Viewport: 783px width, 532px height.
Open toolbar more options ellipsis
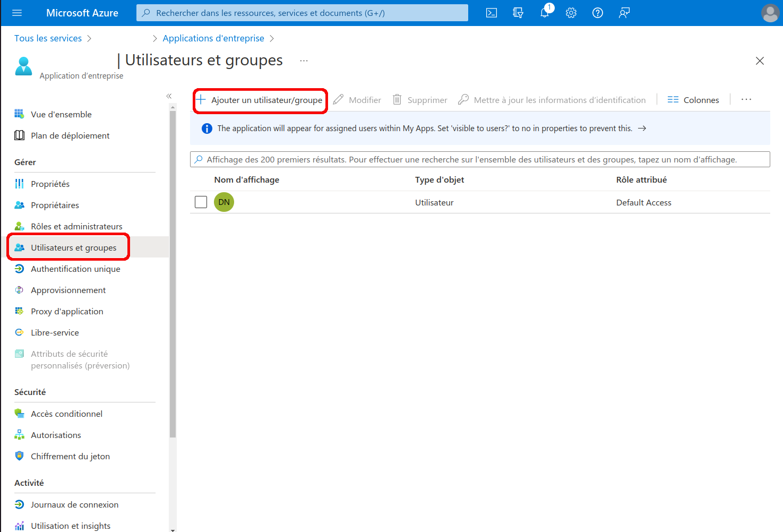(x=746, y=99)
